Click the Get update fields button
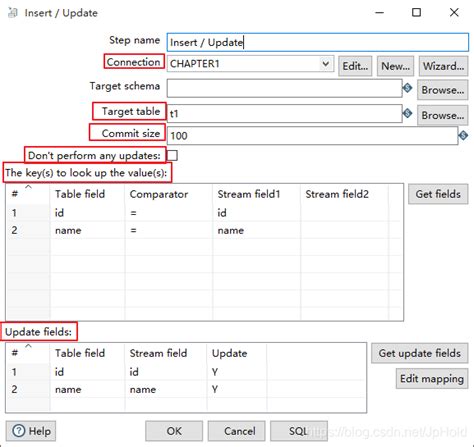Viewport: 474px width, 447px height. pos(420,353)
